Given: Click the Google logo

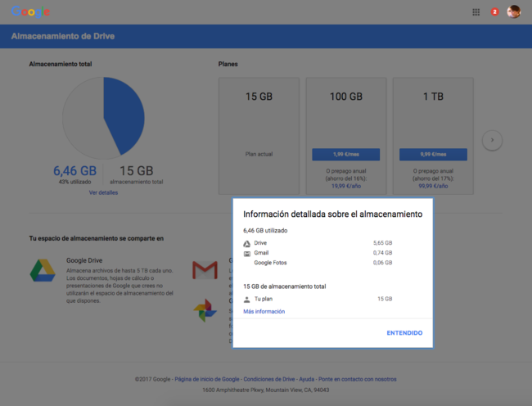Looking at the screenshot, I should coord(30,12).
